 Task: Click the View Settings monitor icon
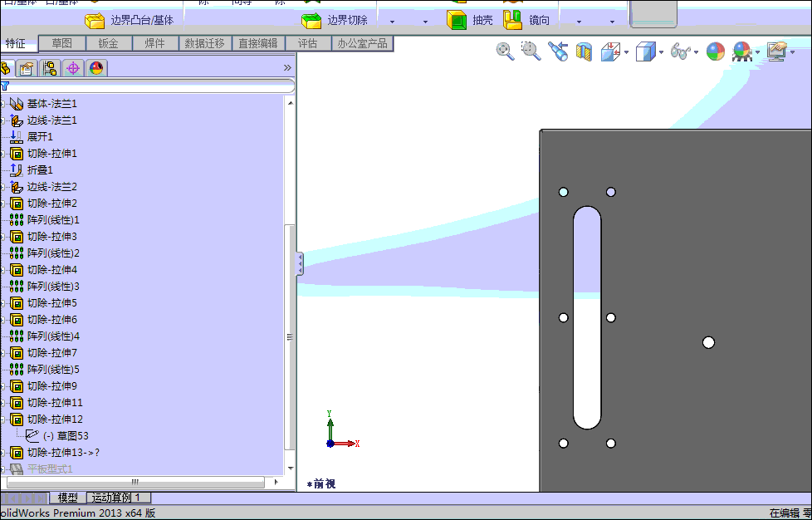point(777,52)
